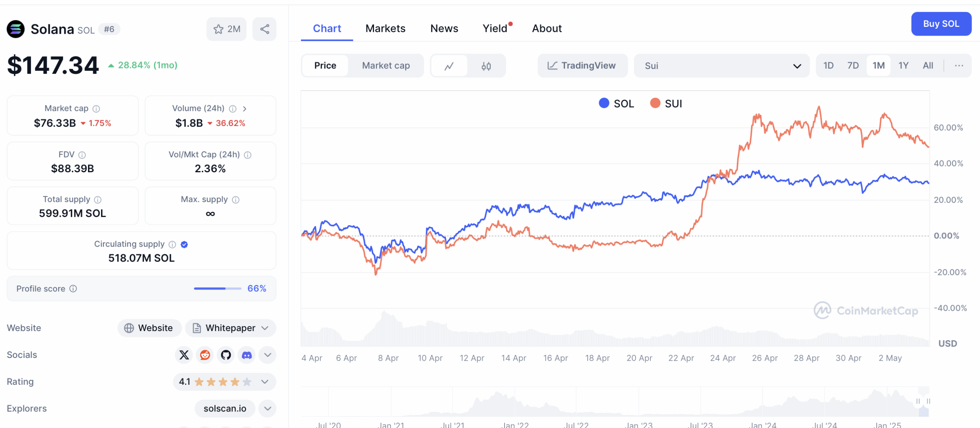Open Solana's GitHub repository
980x428 pixels.
[226, 355]
